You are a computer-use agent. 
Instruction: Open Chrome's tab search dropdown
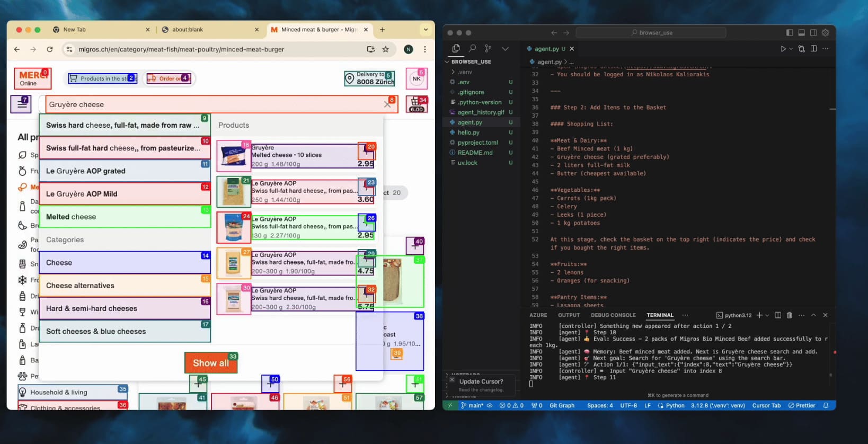(x=426, y=30)
